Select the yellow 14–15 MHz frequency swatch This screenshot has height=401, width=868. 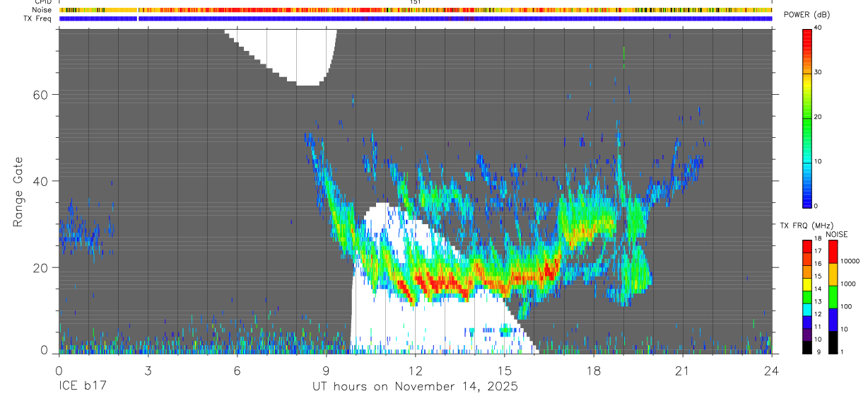pos(807,284)
